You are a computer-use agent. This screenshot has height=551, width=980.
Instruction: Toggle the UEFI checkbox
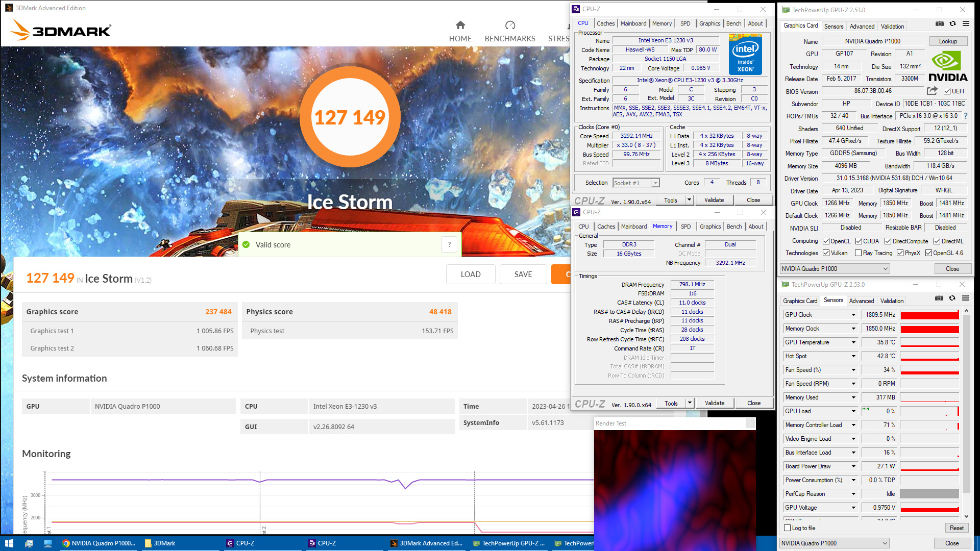(x=947, y=91)
